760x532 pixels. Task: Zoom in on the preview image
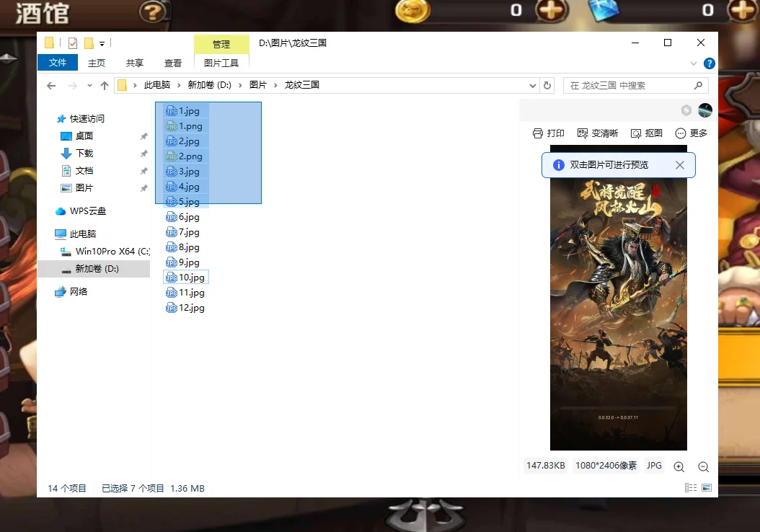pyautogui.click(x=679, y=466)
